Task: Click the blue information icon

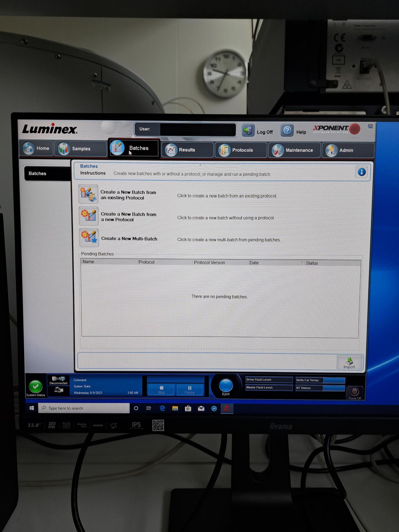Action: [362, 172]
